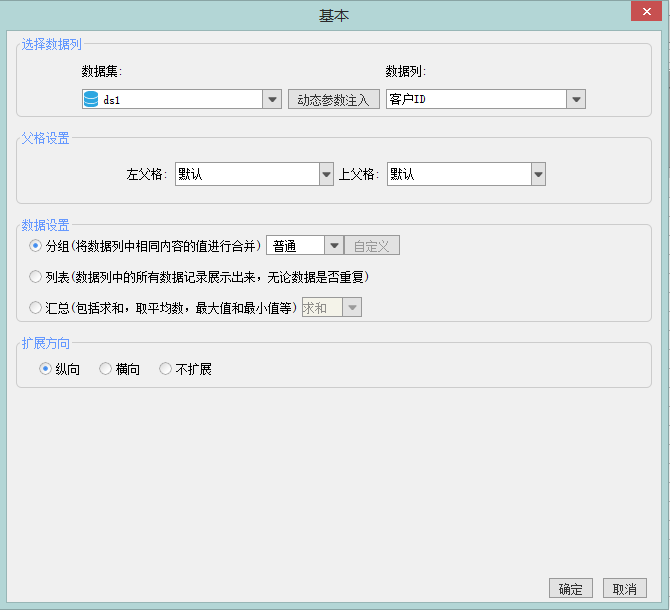Choose 不扩展 expansion option
Image resolution: width=670 pixels, height=610 pixels.
tap(165, 369)
